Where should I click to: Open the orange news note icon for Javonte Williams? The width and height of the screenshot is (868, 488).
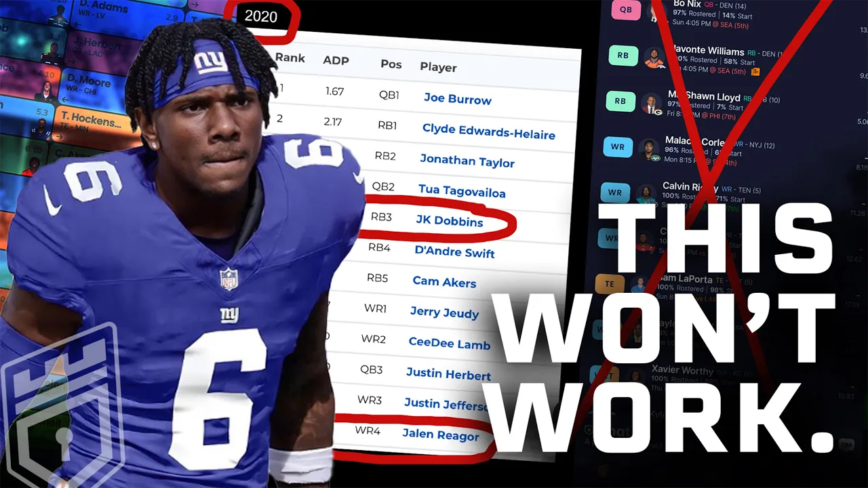[x=755, y=71]
